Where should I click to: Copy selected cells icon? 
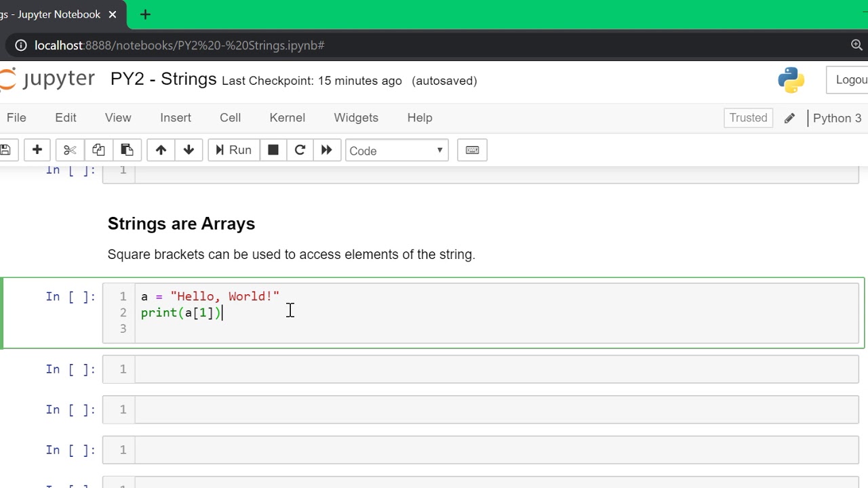(98, 150)
